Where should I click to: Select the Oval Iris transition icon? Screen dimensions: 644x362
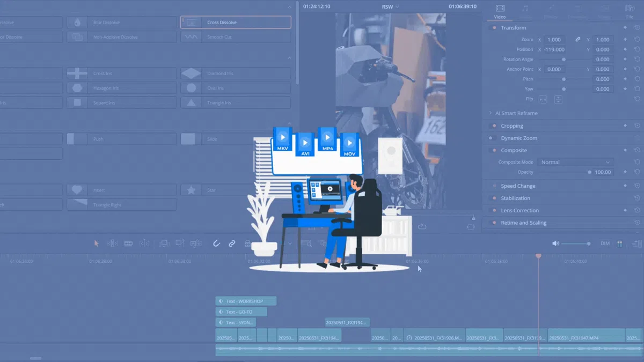click(191, 88)
